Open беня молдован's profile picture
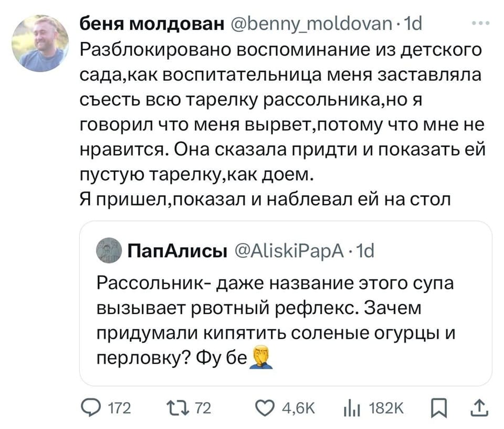Image resolution: width=504 pixels, height=429 pixels. pyautogui.click(x=40, y=43)
